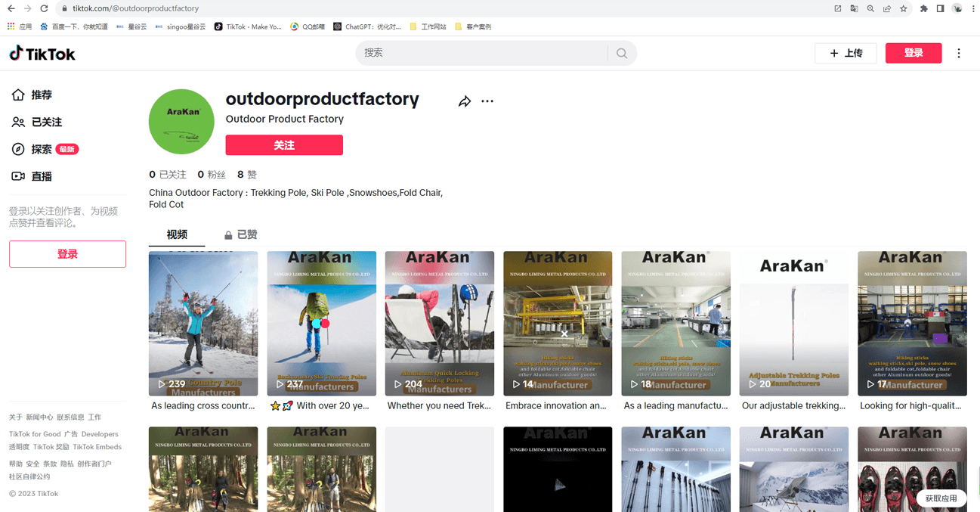The width and height of the screenshot is (980, 512).
Task: Open the 星谷云 bookmark
Action: pos(131,26)
